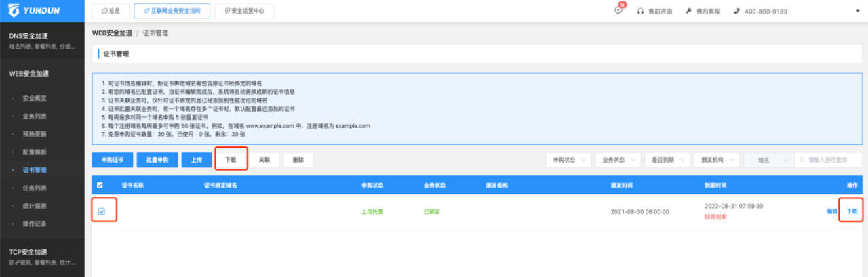Click the wrench icon beside 售后客服
This screenshot has width=868, height=277.
pyautogui.click(x=688, y=11)
